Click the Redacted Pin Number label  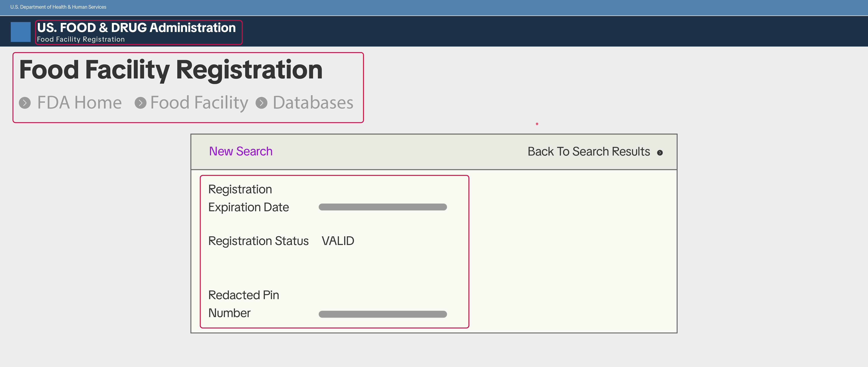point(244,304)
